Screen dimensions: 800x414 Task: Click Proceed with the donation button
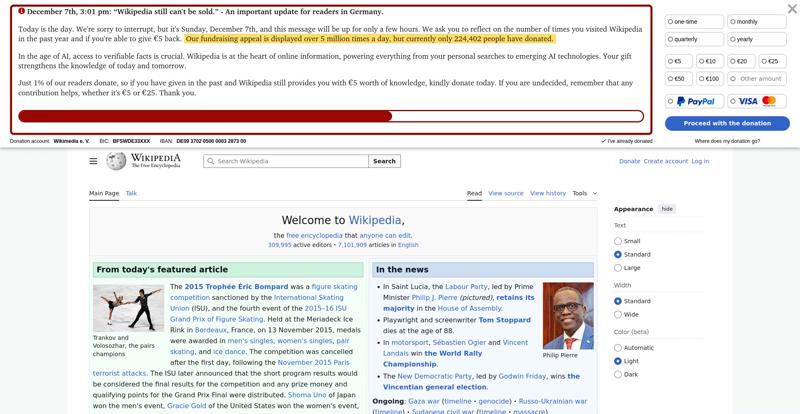(x=727, y=123)
